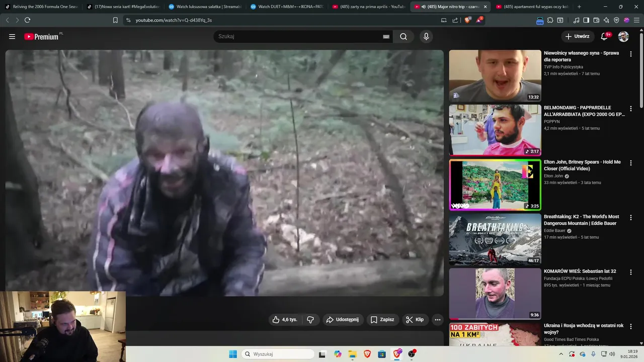This screenshot has width=644, height=362.
Task: Open Ukraina i Rosja wchodzą video title
Action: 584,329
